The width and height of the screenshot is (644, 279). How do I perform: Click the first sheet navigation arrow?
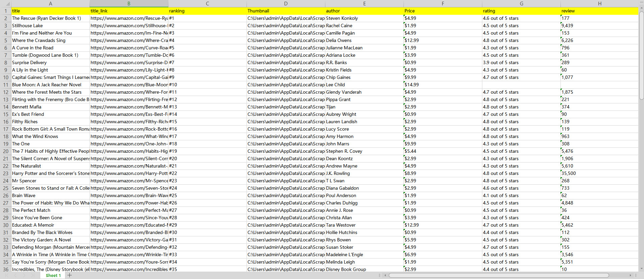[7, 275]
